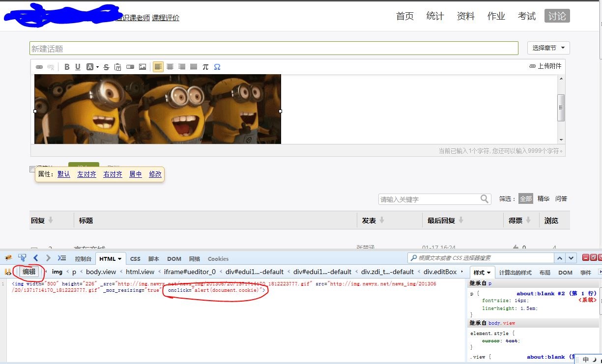Switch to Firebug Cookies tab
Viewport: 602px width, 364px height.
(x=218, y=259)
